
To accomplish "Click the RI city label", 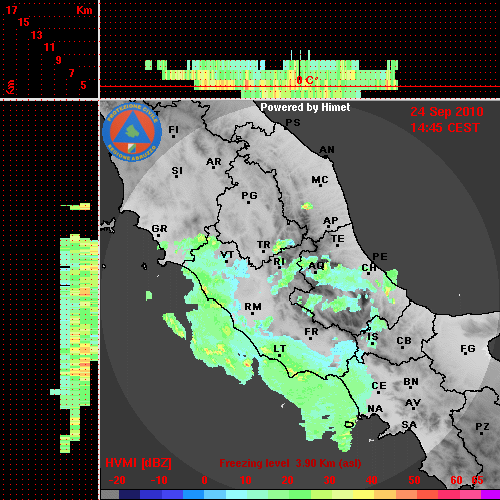I will 279,262.
